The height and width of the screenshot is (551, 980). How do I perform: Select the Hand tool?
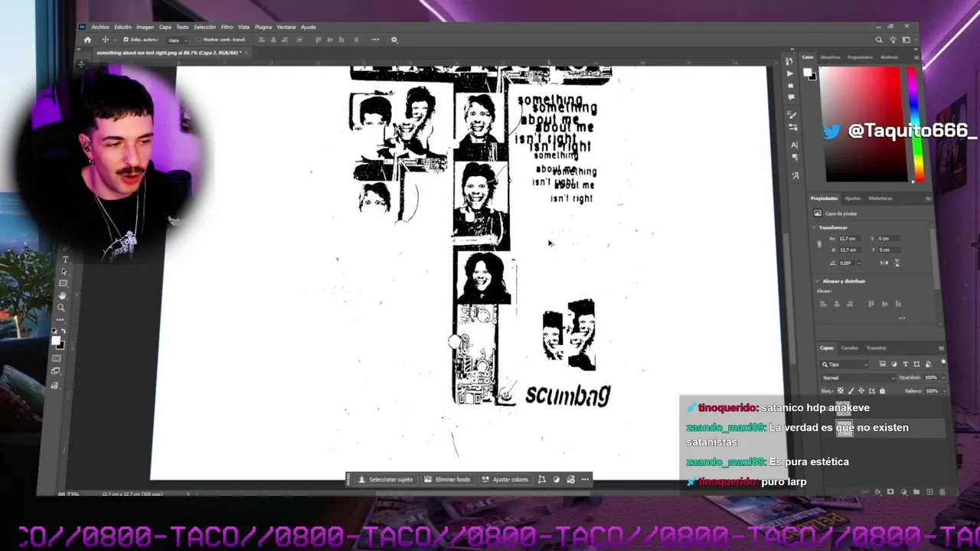coord(62,295)
